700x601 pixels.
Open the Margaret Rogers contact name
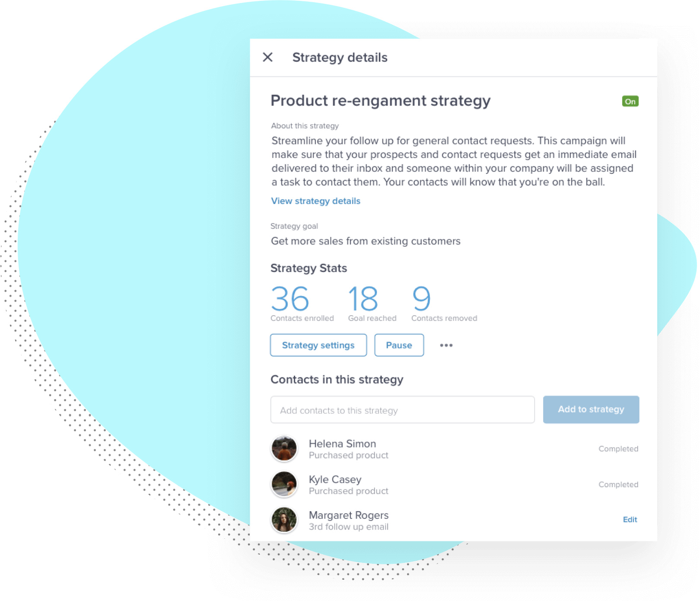[348, 515]
